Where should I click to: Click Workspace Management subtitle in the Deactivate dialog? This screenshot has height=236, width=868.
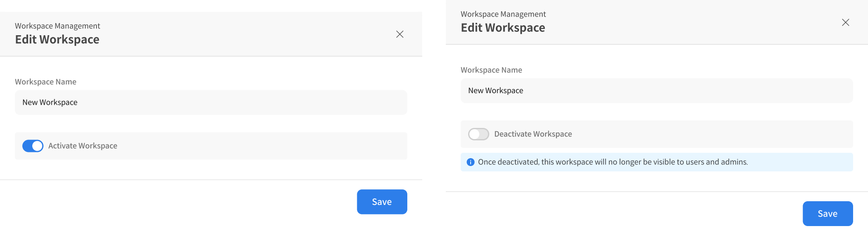503,14
